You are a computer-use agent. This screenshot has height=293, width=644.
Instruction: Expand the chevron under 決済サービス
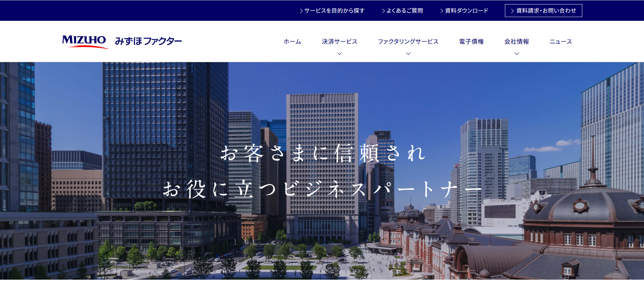(x=339, y=54)
